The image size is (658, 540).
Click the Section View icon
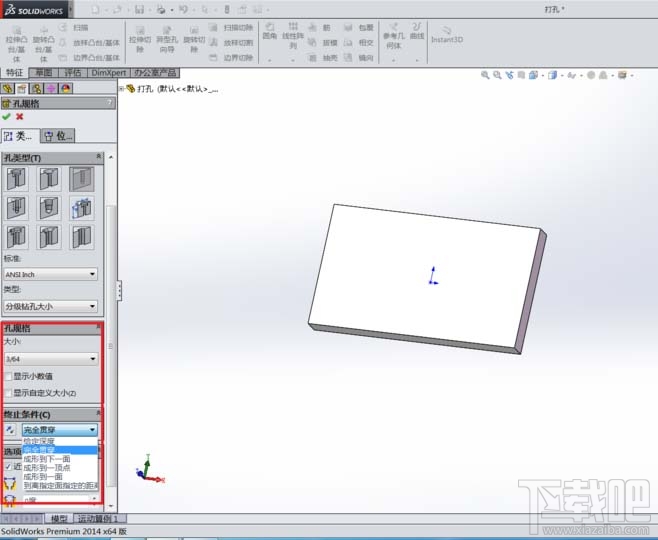[521, 75]
